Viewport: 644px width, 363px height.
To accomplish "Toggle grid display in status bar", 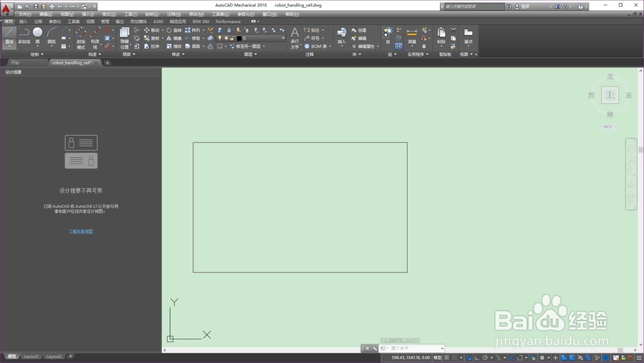I will pos(446,358).
